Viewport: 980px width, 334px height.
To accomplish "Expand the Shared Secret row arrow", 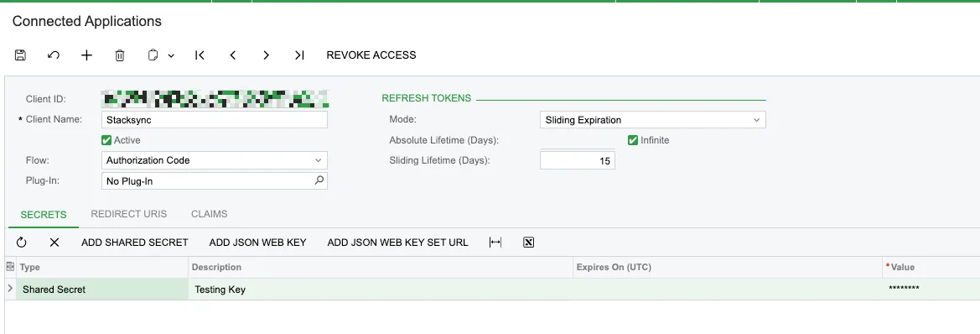I will [x=9, y=289].
